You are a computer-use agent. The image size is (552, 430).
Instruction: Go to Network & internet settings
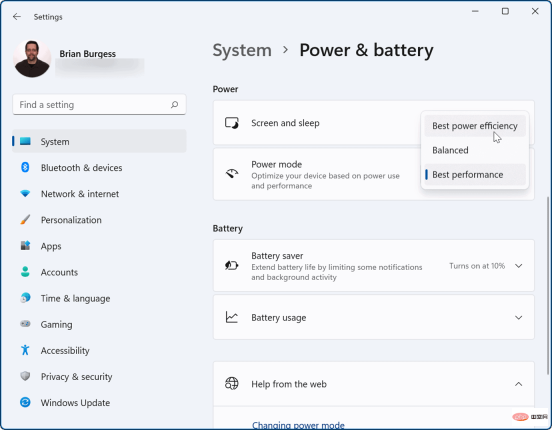pyautogui.click(x=99, y=194)
